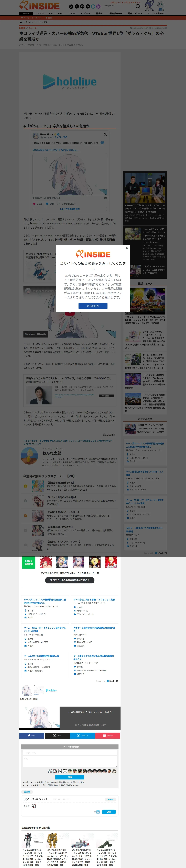
Task: Click the magnifier search icon in header
Action: [x=138, y=6]
